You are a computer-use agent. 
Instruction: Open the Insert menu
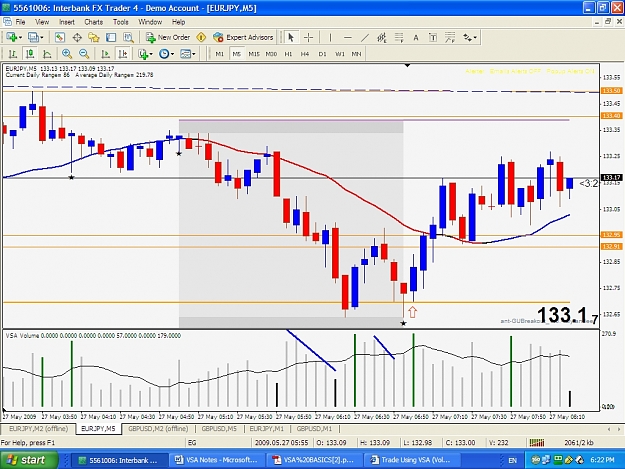point(67,22)
